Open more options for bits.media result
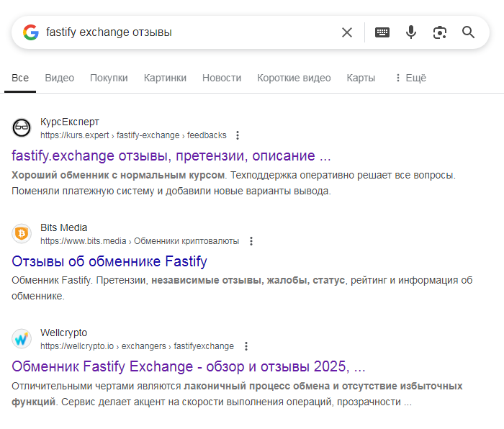Screen dimensions: 504x429 point(251,241)
